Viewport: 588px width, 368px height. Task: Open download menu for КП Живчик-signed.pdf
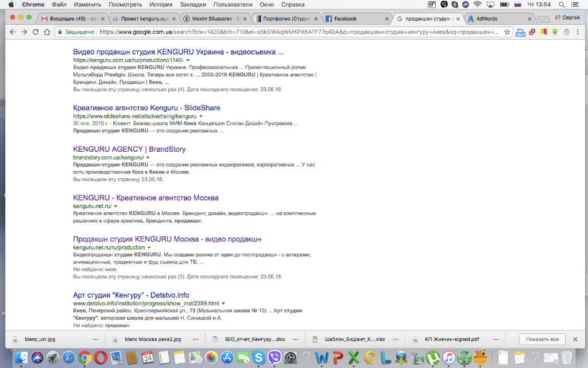pyautogui.click(x=496, y=339)
